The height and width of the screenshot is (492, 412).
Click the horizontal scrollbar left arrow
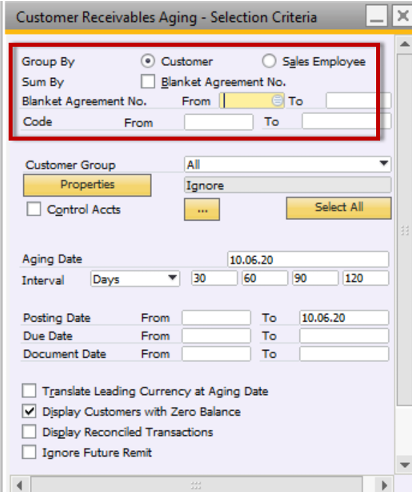tap(20, 485)
